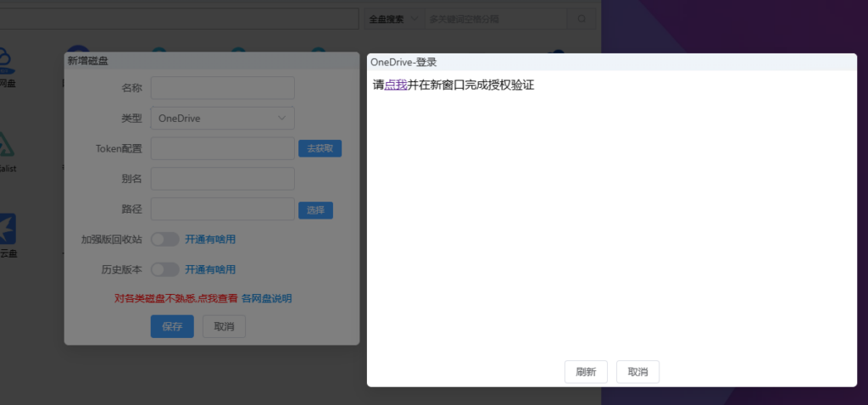The height and width of the screenshot is (405, 868).
Task: Click the OneDrive-登录 dialog title
Action: (403, 63)
